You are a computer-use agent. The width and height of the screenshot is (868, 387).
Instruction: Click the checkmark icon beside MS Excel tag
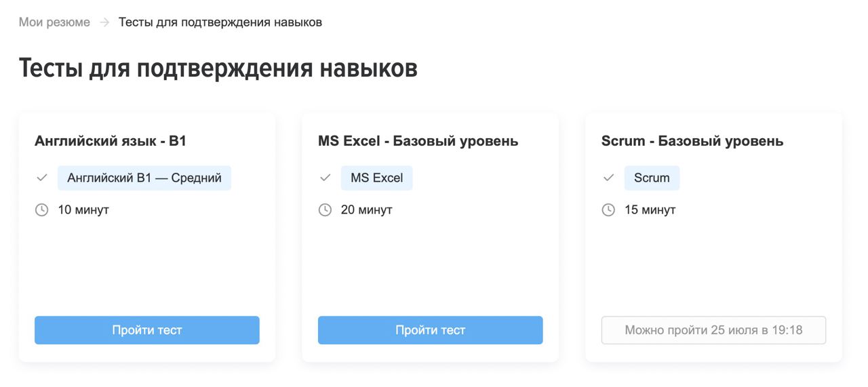[x=325, y=178]
